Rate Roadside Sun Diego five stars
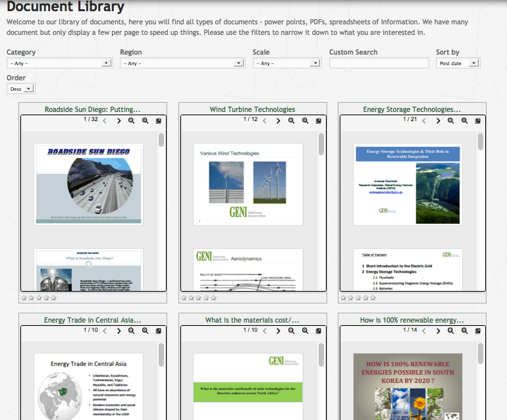The image size is (507, 420). coord(54,298)
